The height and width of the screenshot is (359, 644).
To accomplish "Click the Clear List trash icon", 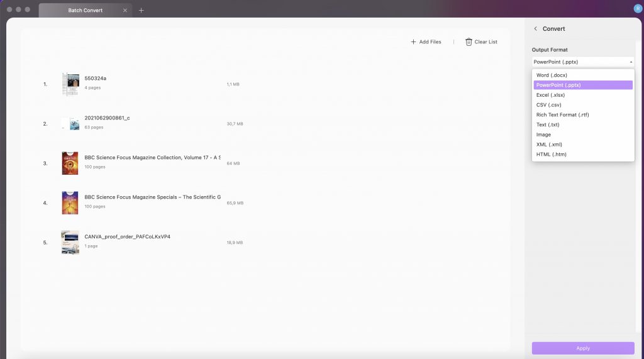I will click(469, 42).
